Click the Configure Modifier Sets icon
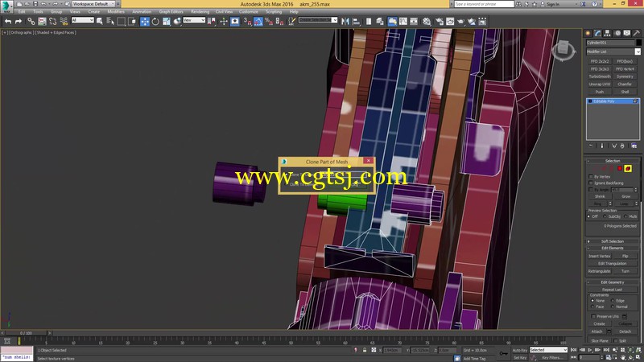Screen dimensions: 644x362 tap(634, 146)
